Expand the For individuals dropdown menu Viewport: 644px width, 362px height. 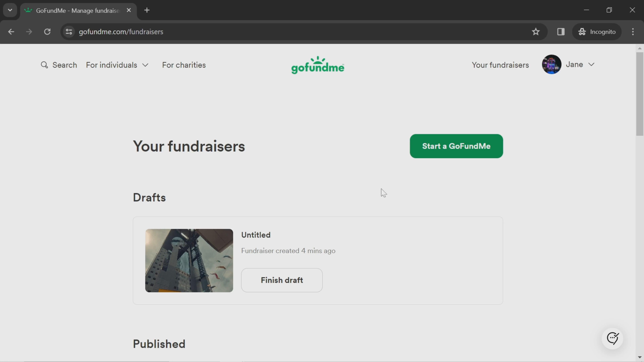[x=117, y=65]
